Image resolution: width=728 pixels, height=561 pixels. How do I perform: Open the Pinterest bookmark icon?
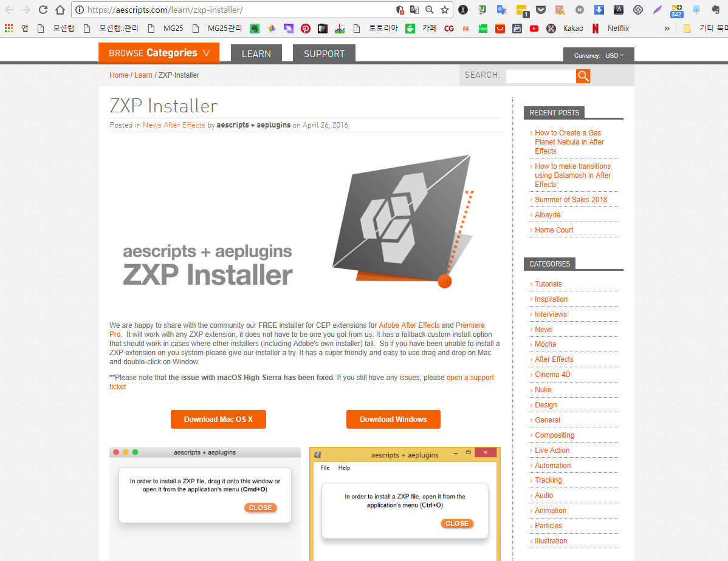point(306,29)
